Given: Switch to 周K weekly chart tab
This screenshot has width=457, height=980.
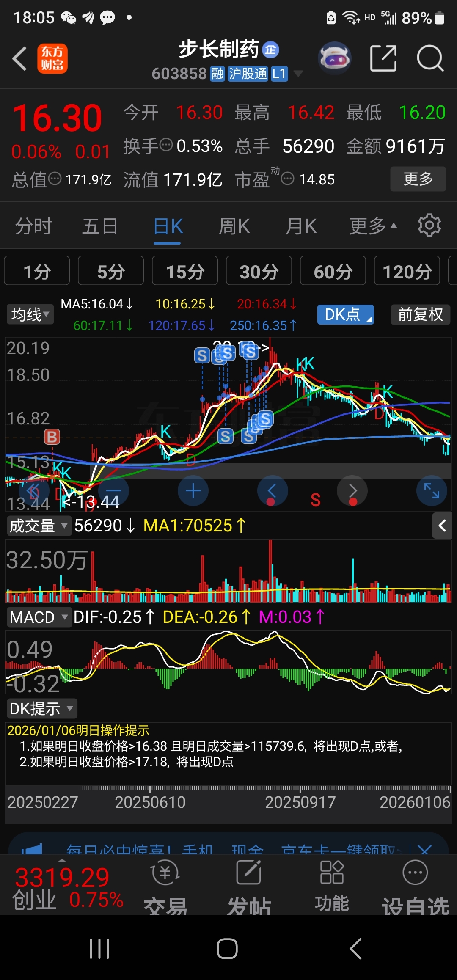Looking at the screenshot, I should coord(234,226).
